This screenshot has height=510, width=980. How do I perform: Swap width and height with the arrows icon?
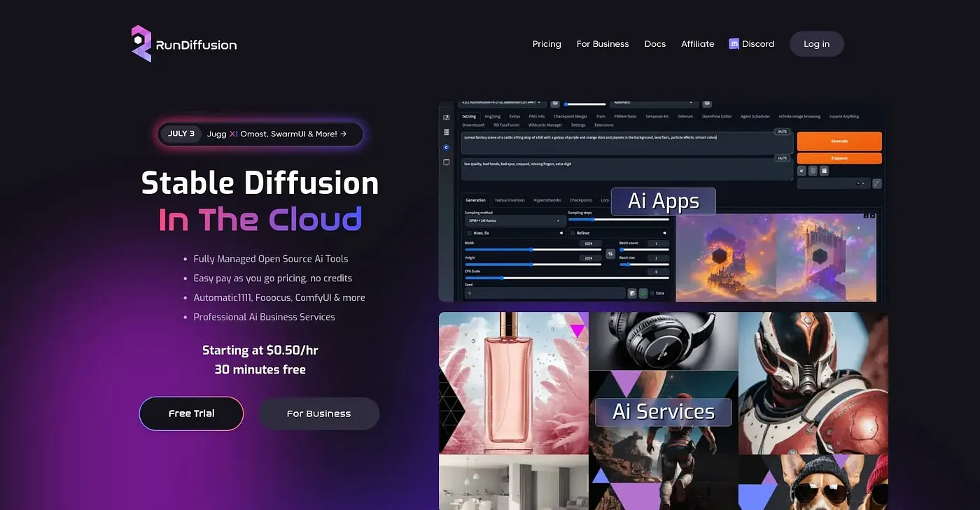pos(610,253)
